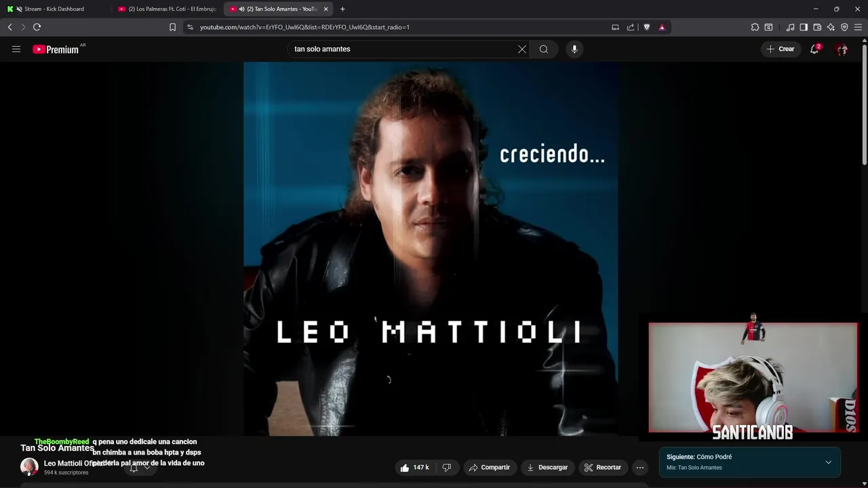Viewport: 868px width, 488px height.
Task: Open Brave Rewards triangle icon
Action: pyautogui.click(x=662, y=27)
